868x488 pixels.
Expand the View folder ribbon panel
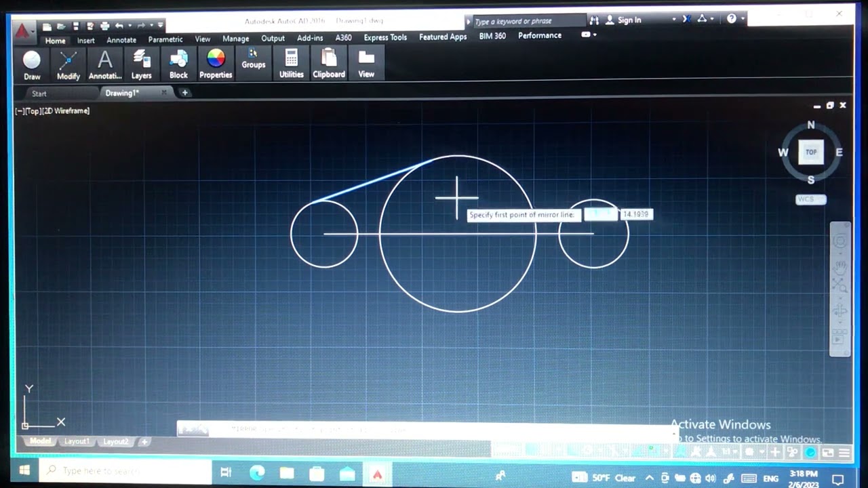coord(366,64)
